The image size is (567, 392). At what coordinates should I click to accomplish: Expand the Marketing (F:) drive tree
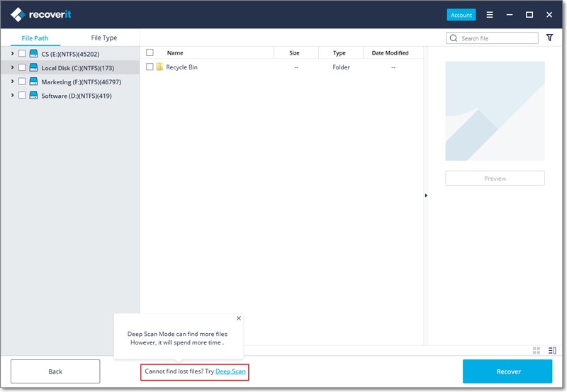click(x=12, y=81)
